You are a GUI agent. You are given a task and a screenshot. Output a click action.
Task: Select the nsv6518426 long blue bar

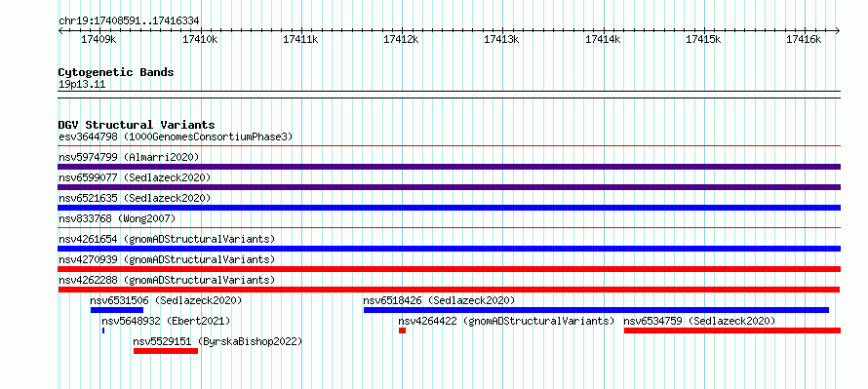point(596,310)
